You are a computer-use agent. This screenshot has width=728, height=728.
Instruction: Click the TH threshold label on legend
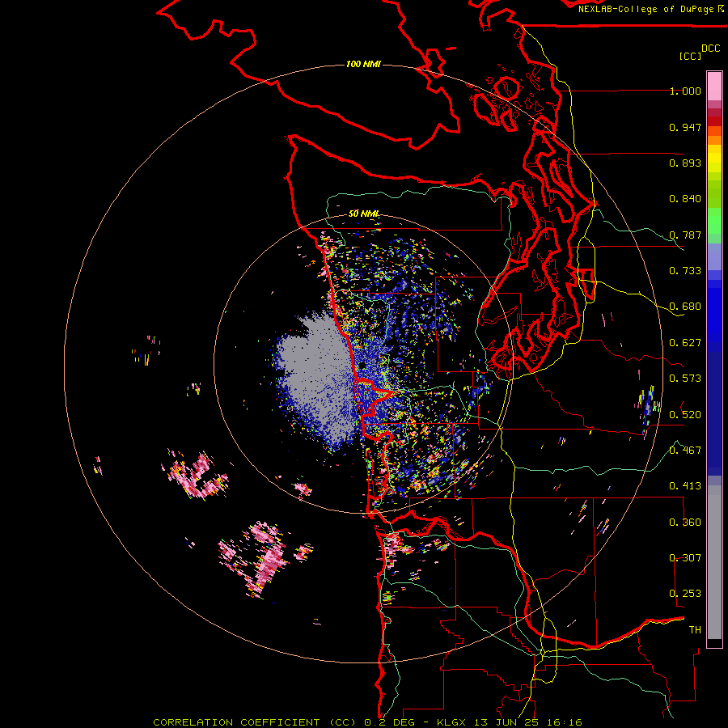click(695, 630)
